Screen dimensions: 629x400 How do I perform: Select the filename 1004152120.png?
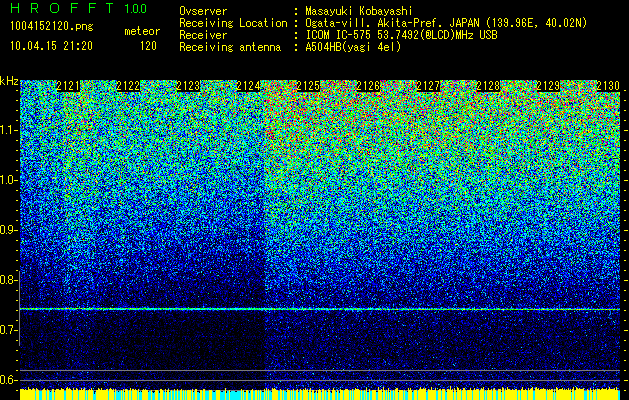coord(52,27)
